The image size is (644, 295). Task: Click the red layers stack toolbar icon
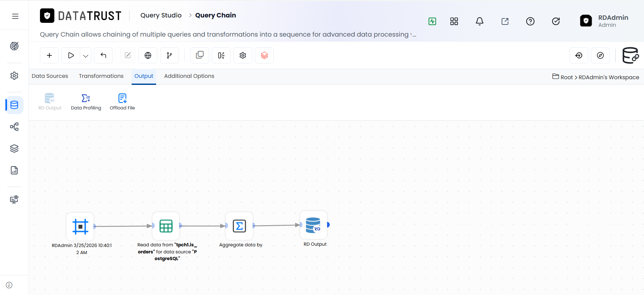[264, 55]
